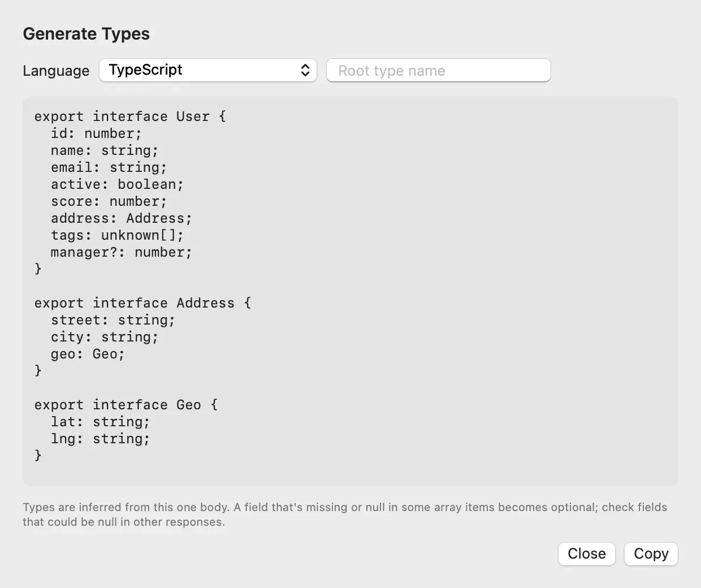Click the 'export interface Geo {' line

126,405
